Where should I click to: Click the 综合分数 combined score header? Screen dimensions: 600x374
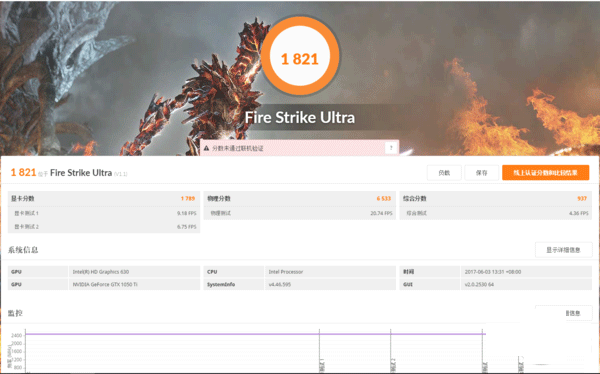(415, 198)
